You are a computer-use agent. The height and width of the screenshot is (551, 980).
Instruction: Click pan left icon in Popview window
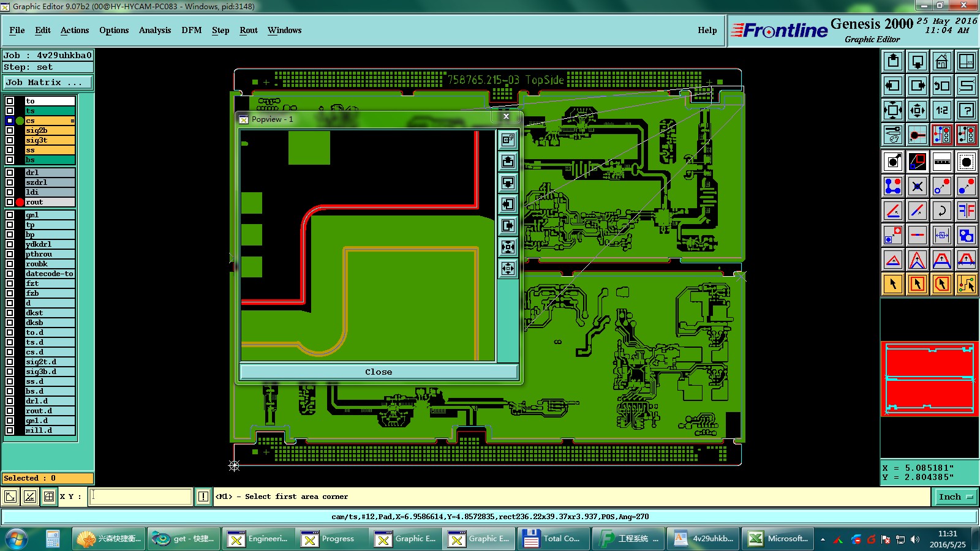pos(508,204)
